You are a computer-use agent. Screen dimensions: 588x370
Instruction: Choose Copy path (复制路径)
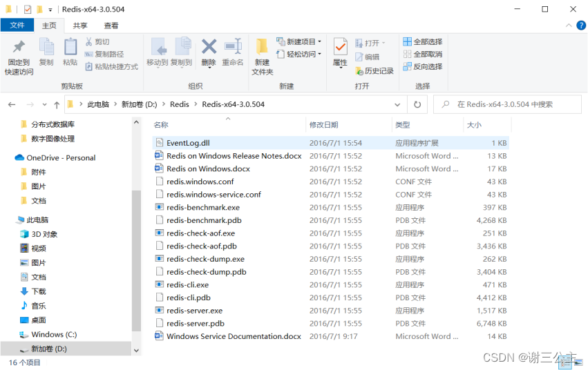point(104,54)
